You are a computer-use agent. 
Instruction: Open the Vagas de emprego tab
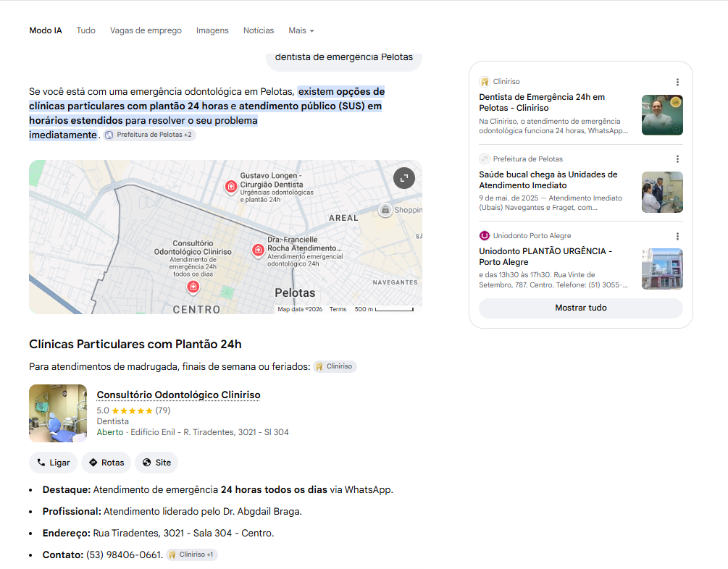tap(146, 30)
